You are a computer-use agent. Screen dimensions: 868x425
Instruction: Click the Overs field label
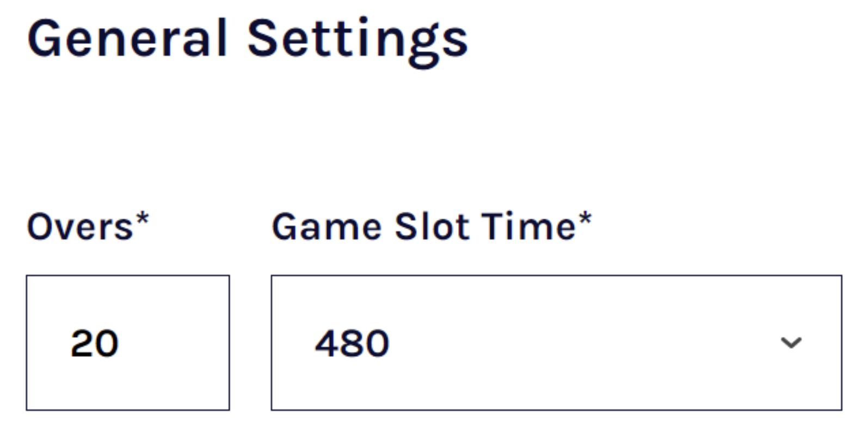(81, 226)
